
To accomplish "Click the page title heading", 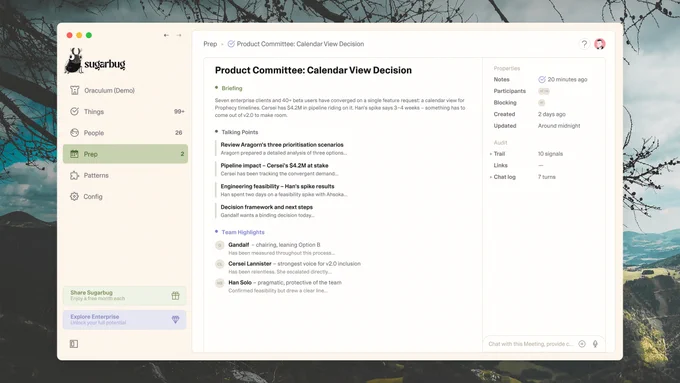I will (313, 70).
